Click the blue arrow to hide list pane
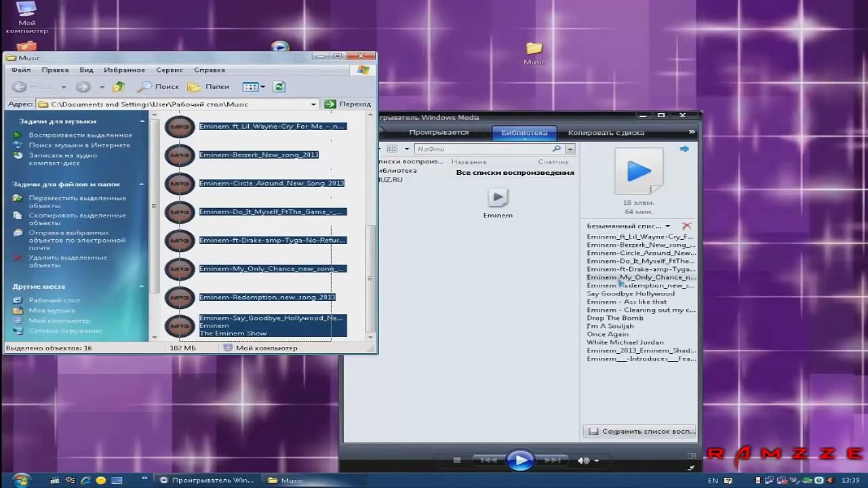 684,149
